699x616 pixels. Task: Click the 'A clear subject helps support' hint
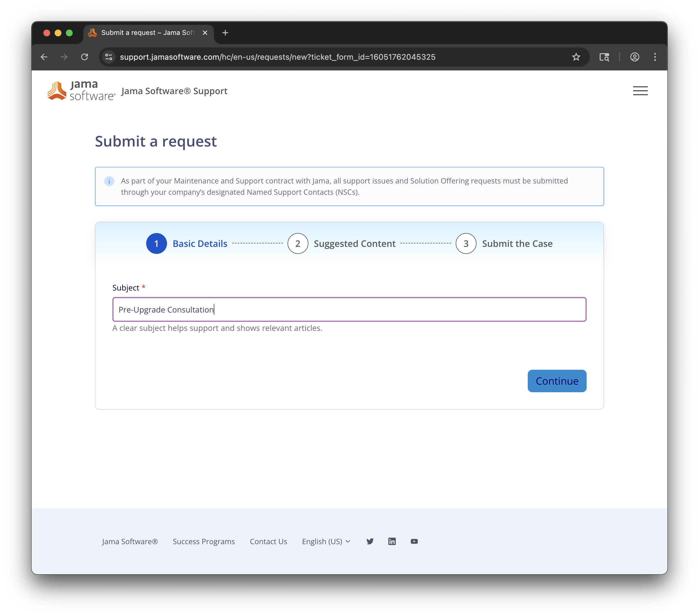tap(217, 328)
